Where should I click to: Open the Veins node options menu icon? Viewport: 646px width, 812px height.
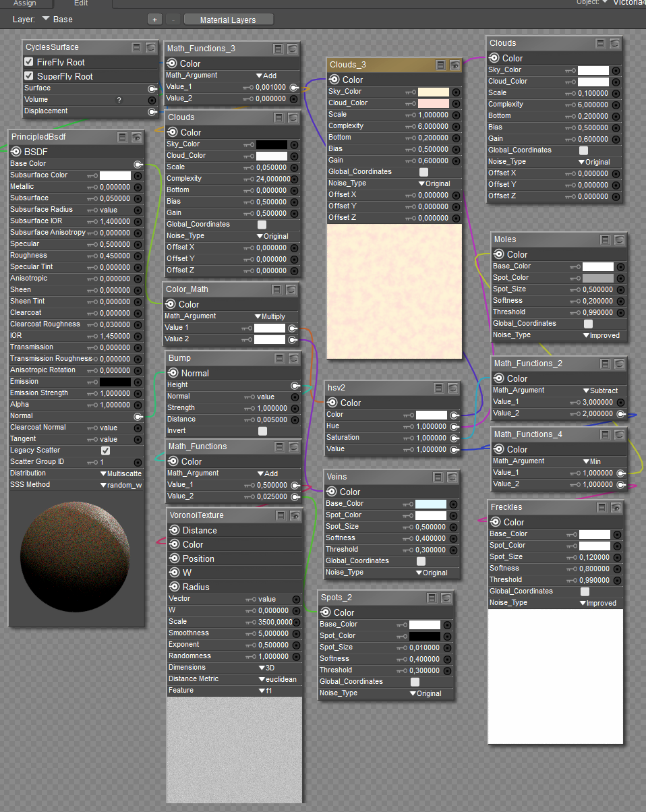click(x=438, y=477)
